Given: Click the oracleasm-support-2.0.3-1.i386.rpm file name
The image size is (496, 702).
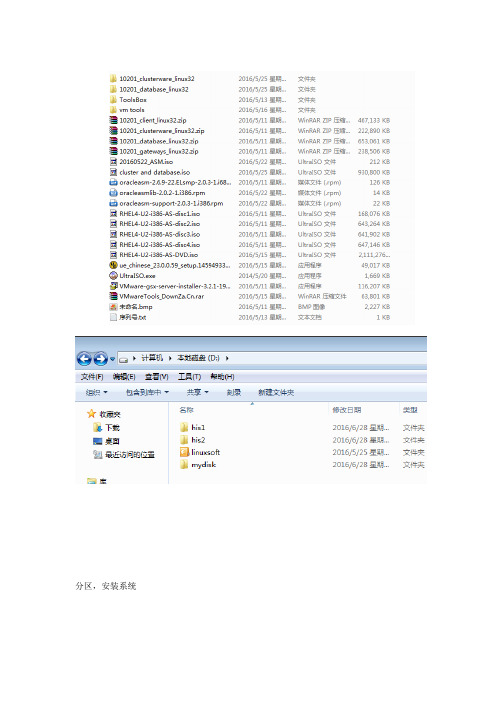Looking at the screenshot, I should click(171, 203).
